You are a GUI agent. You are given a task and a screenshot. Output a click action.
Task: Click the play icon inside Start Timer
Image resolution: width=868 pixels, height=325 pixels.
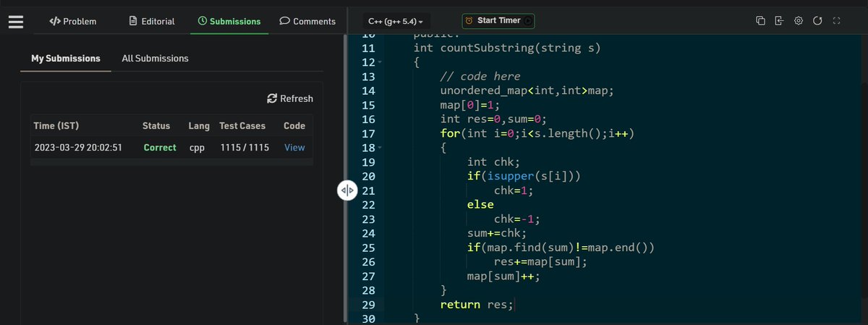tap(528, 21)
